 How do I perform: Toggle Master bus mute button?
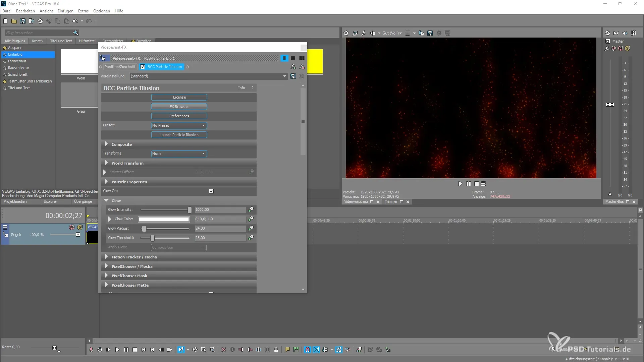tap(621, 48)
